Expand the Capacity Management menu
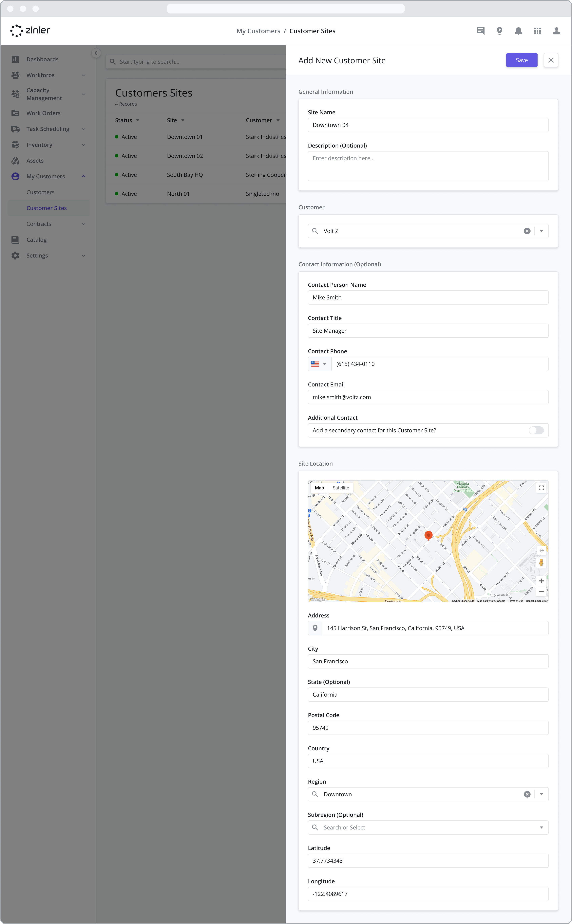This screenshot has height=924, width=572. click(x=84, y=94)
